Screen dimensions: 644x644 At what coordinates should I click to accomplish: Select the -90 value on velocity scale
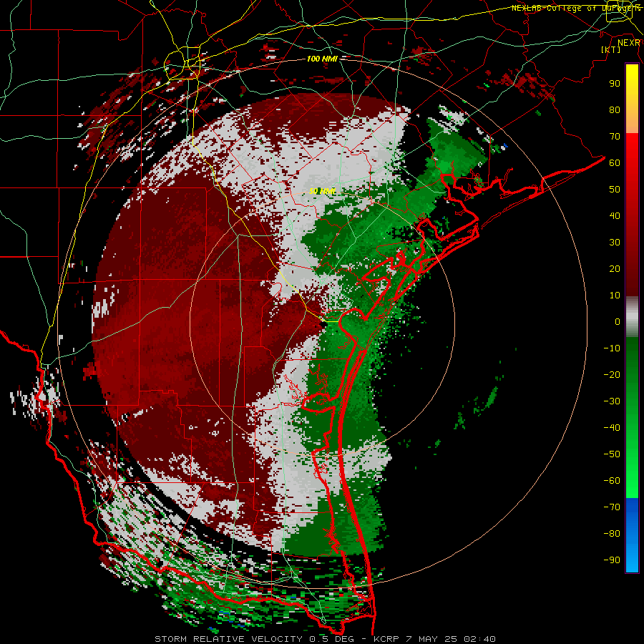(612, 560)
